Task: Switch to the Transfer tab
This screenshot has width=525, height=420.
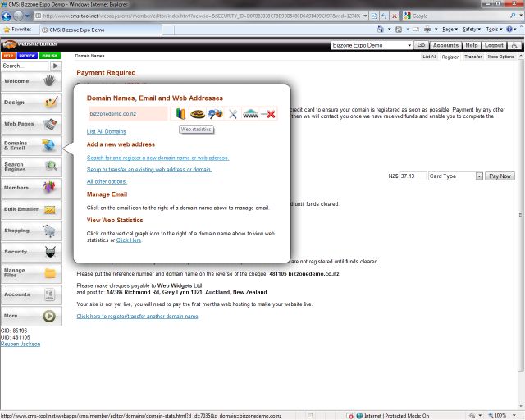Action: 473,57
